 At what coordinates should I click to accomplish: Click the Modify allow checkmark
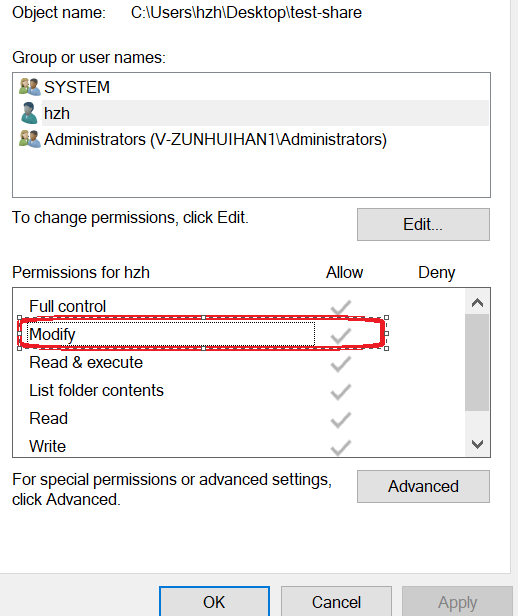tap(340, 336)
